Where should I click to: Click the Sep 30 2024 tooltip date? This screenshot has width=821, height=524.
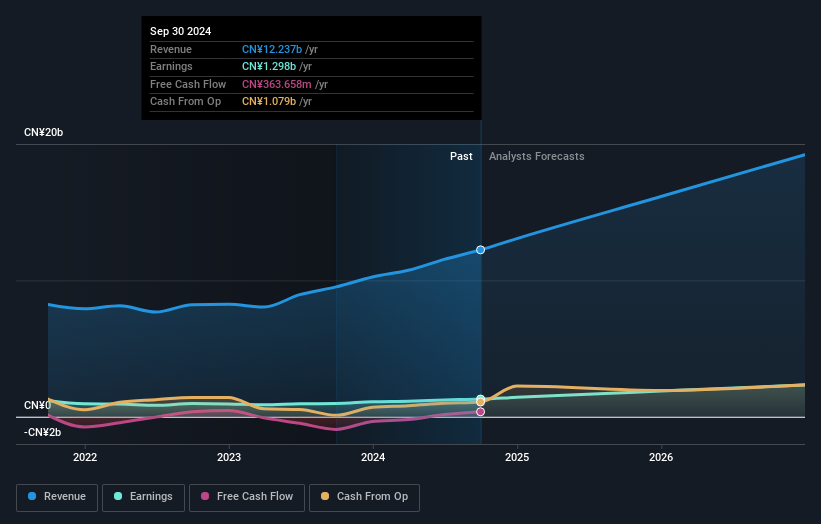click(181, 31)
